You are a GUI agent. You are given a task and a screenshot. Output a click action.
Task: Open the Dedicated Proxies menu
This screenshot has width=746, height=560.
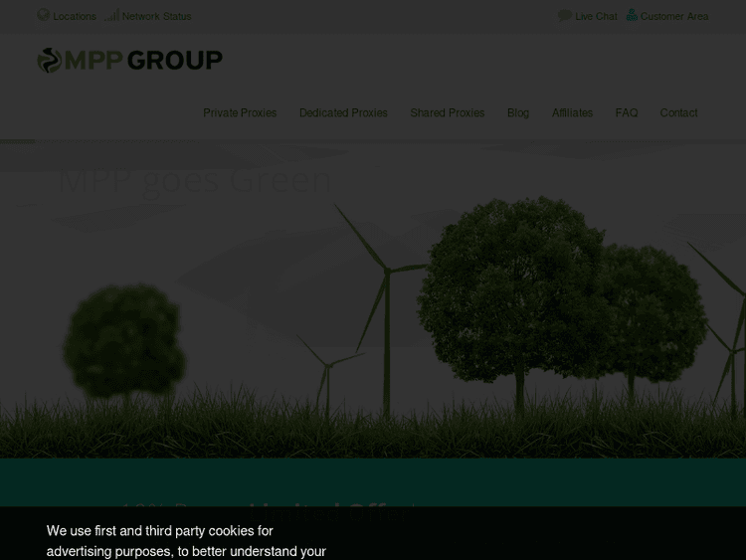tap(343, 113)
